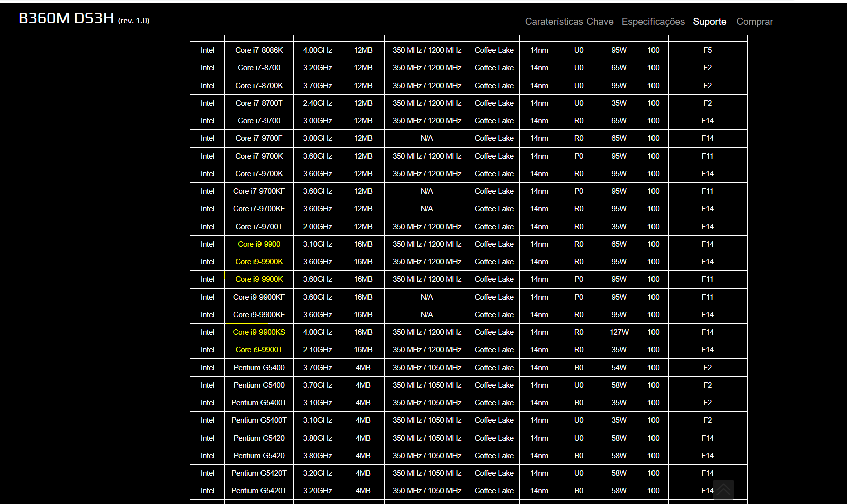Viewport: 847px width, 504px height.
Task: Open the Especificações tab
Action: [x=653, y=22]
